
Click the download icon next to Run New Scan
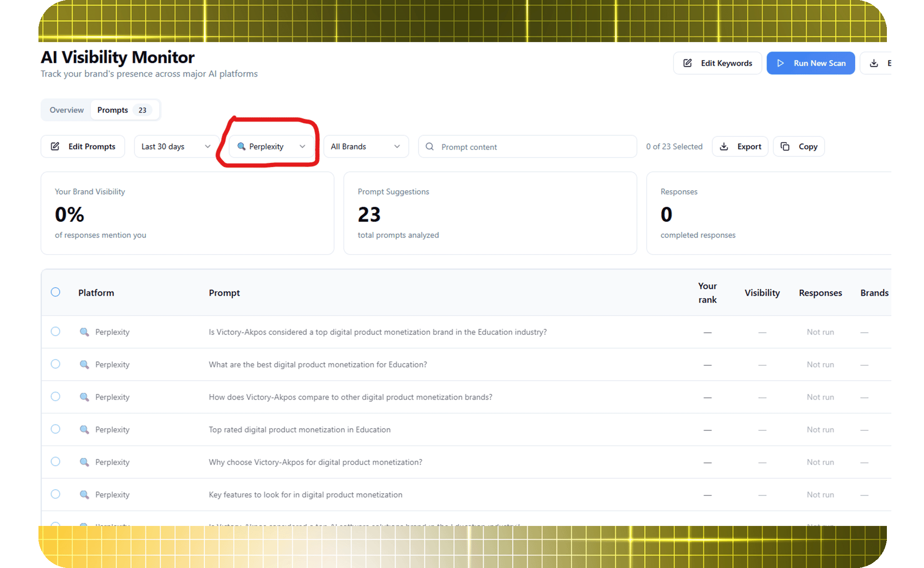point(874,63)
